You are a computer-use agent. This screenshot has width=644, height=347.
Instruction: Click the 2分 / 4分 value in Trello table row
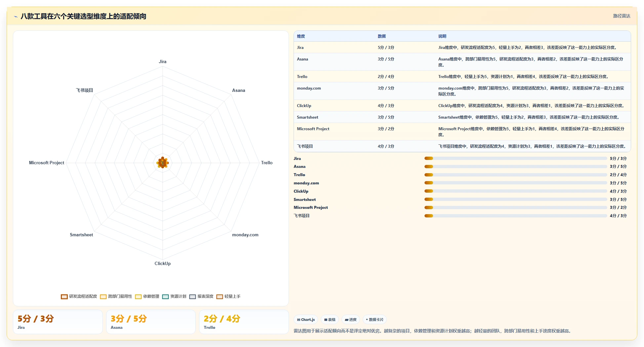point(386,77)
